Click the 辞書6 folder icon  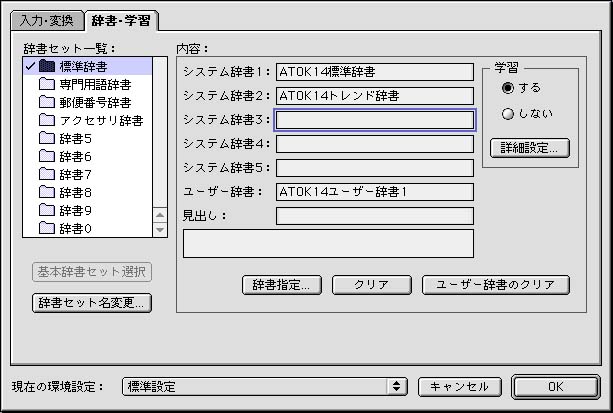(x=47, y=156)
